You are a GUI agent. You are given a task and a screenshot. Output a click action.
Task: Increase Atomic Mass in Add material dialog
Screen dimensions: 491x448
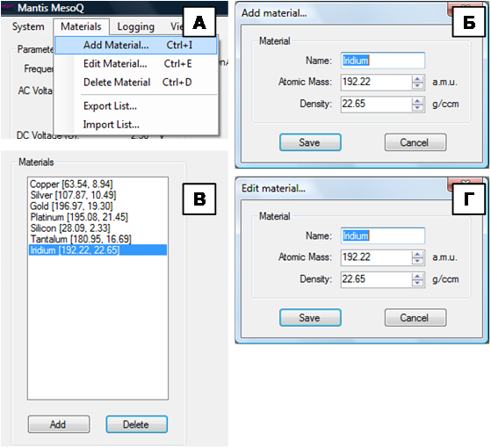[x=417, y=79]
